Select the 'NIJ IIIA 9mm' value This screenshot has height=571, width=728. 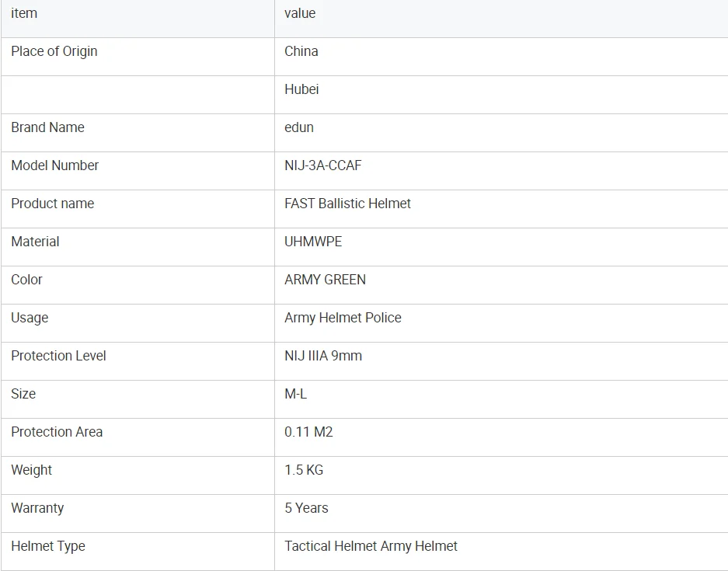(323, 356)
